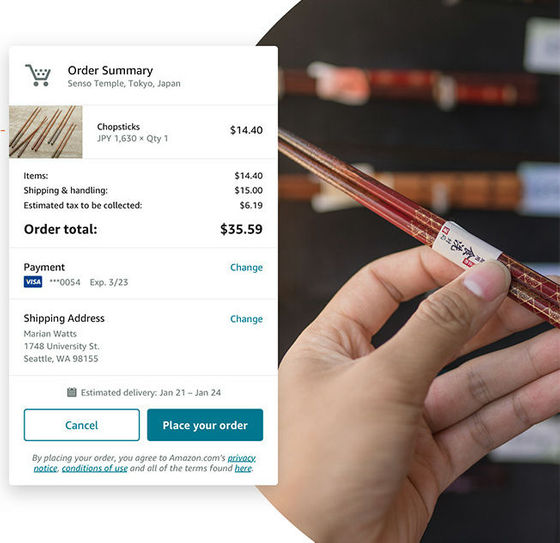Open the terms found here link
This screenshot has width=560, height=543.
[x=243, y=468]
